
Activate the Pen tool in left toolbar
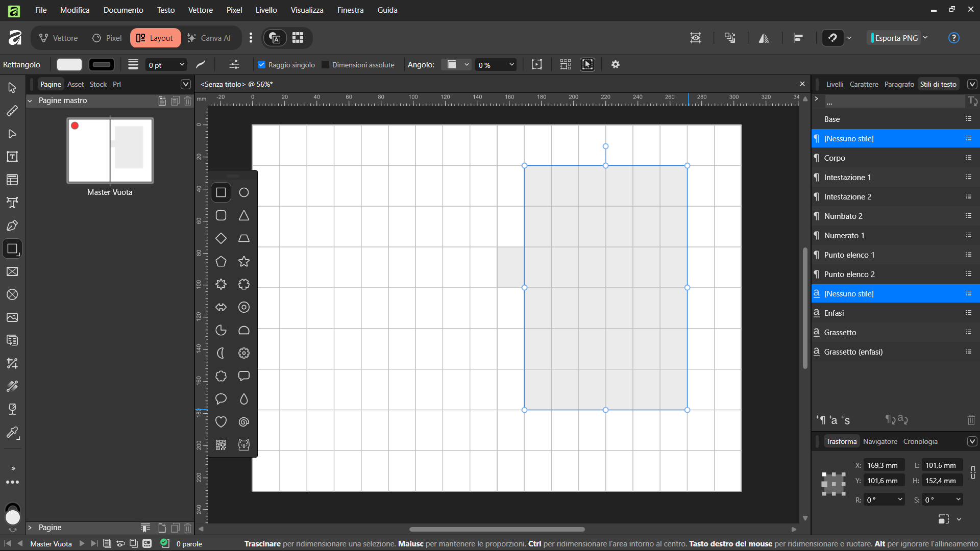pyautogui.click(x=12, y=226)
